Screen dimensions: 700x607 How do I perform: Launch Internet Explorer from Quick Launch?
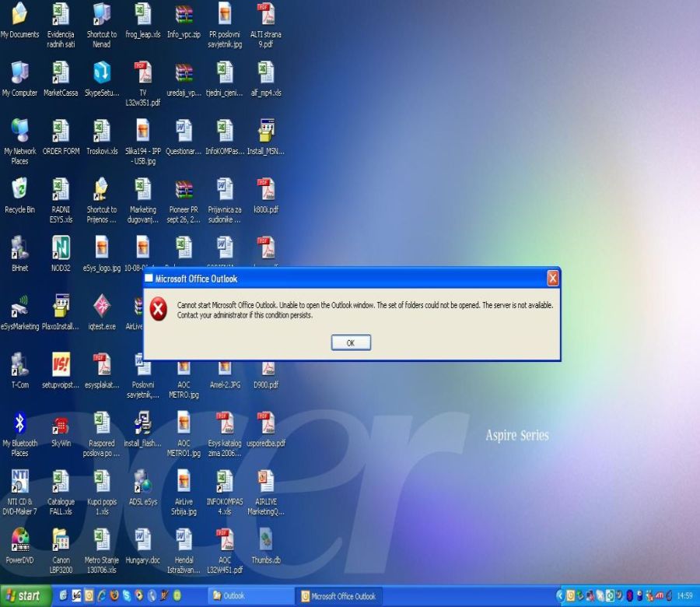[x=102, y=595]
